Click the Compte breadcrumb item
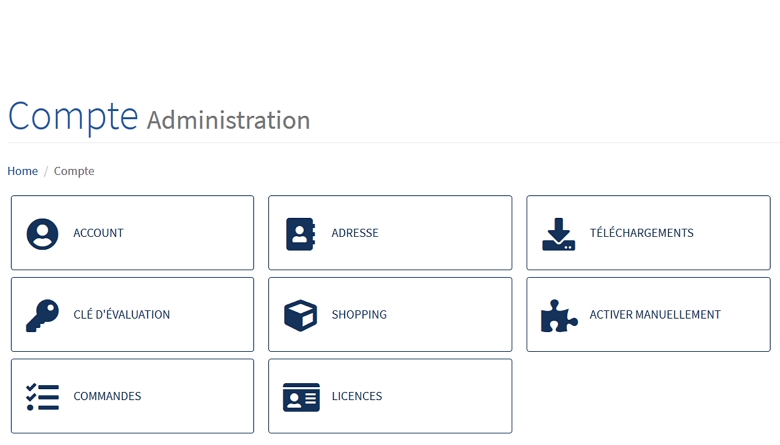 click(x=74, y=171)
